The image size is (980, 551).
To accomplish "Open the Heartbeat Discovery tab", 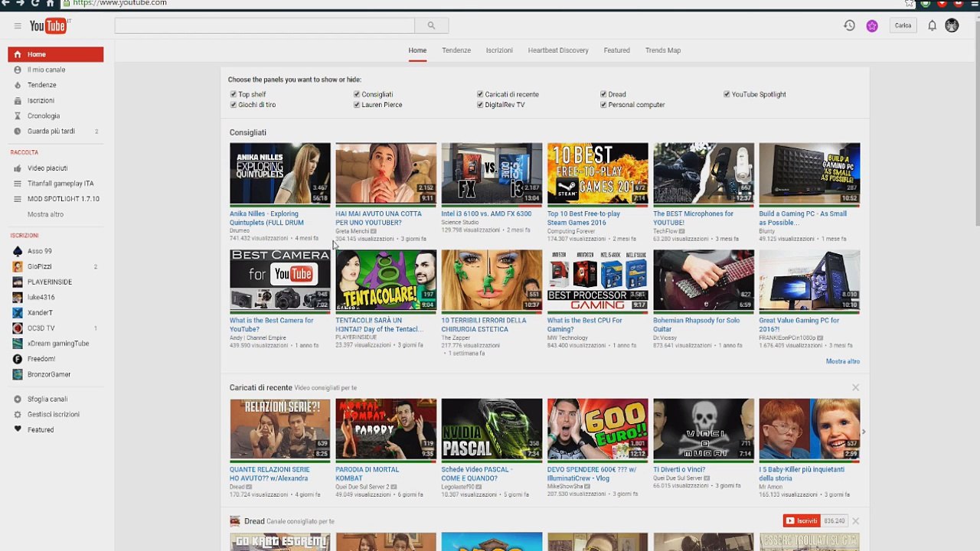I will coord(558,51).
